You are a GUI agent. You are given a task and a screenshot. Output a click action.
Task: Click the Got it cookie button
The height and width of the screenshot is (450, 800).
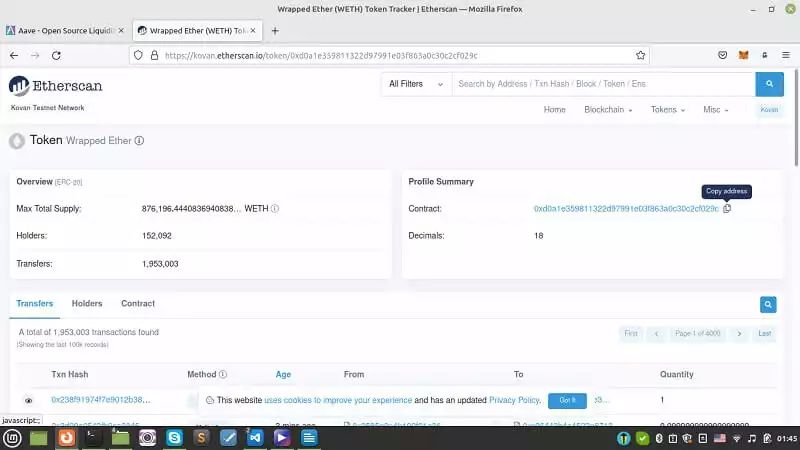tap(567, 401)
